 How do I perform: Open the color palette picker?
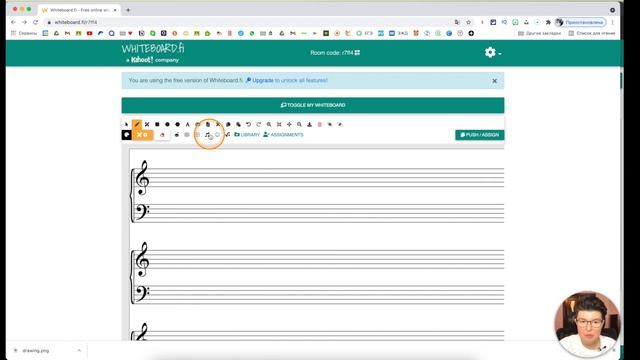coord(127,135)
